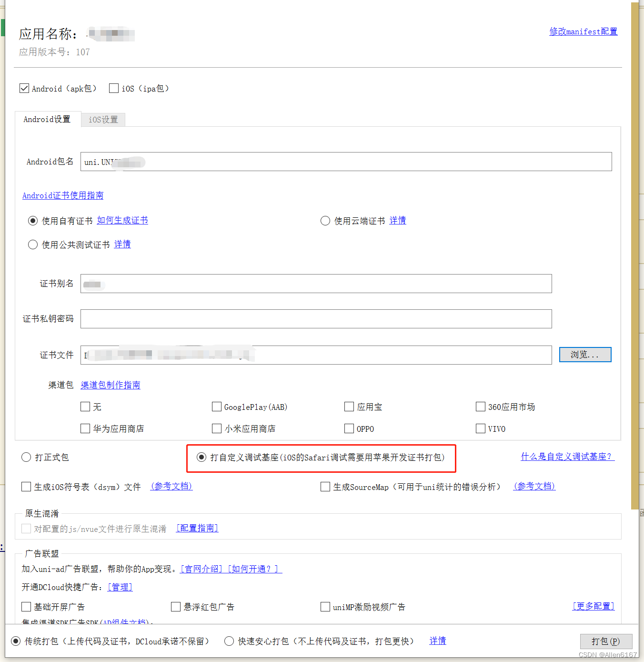Viewport: 644px width, 662px height.
Task: Choose 使用公共测试证书 certificate option
Action: pos(33,244)
